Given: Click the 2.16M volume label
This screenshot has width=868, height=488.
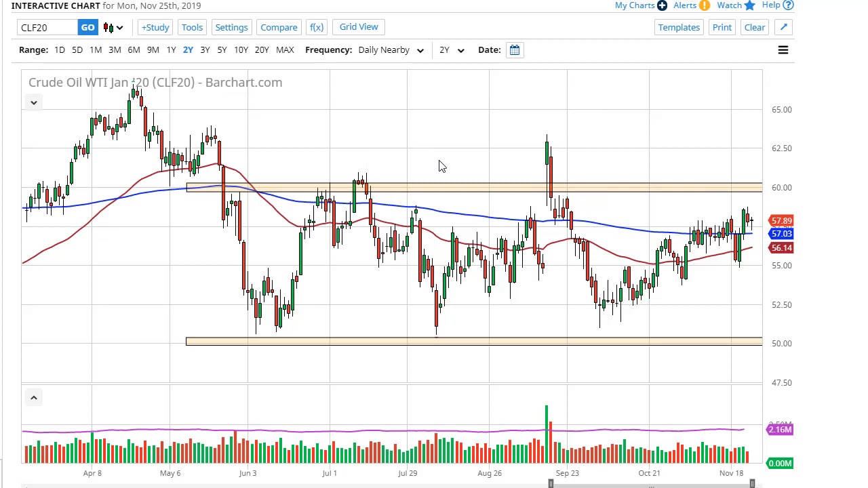Looking at the screenshot, I should 780,429.
